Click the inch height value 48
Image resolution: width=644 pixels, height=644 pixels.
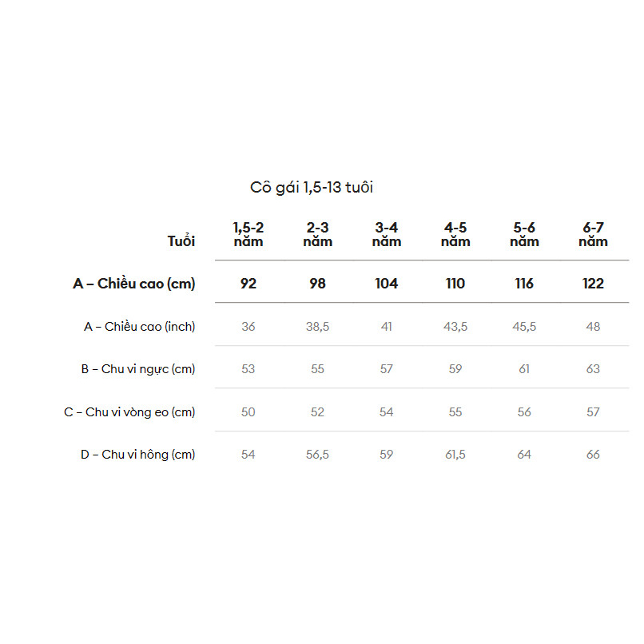(x=593, y=327)
